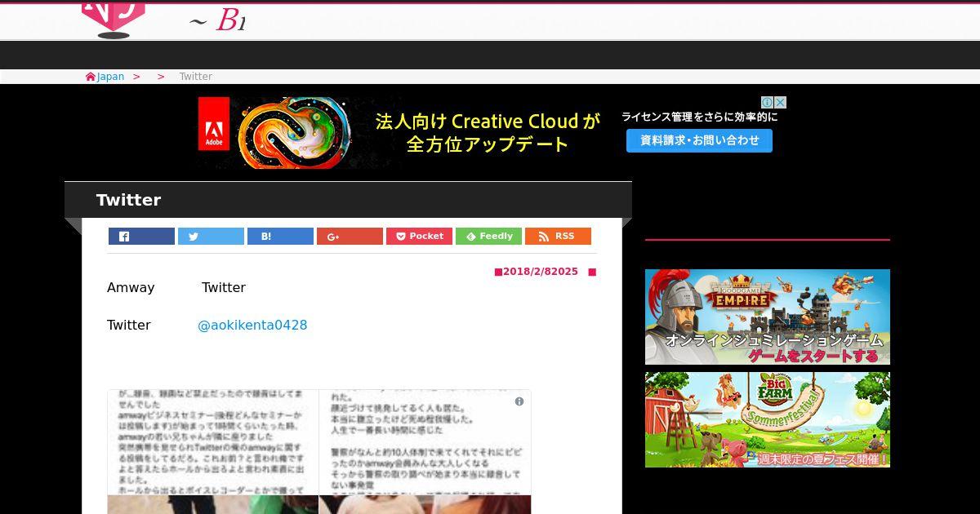Bookmark with Hatena B! button
The height and width of the screenshot is (514, 980).
(280, 237)
